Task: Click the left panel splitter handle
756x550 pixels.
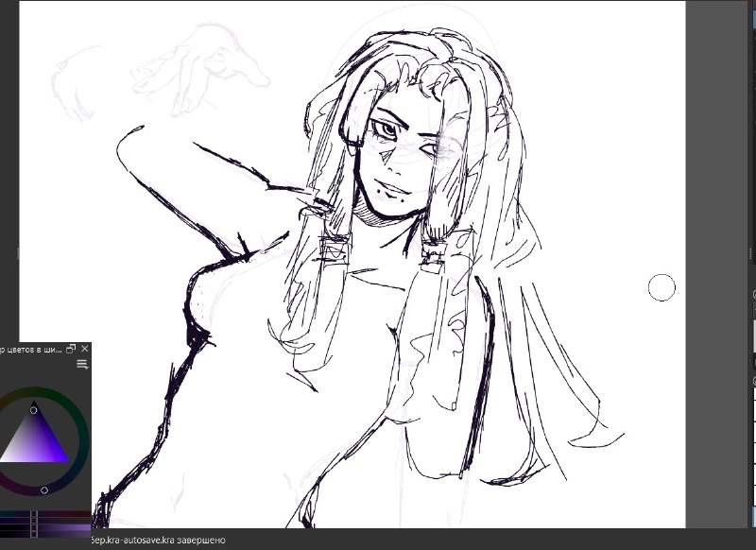Action: coord(17,253)
